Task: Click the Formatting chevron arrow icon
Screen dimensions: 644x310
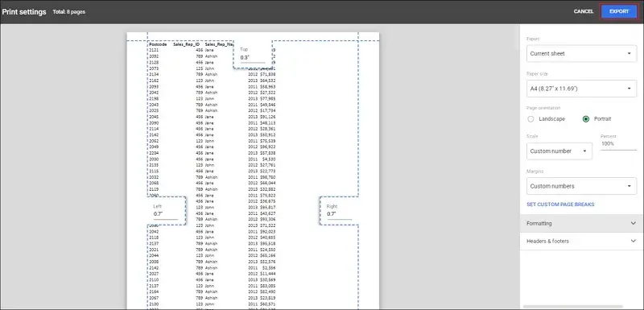Action: click(633, 223)
